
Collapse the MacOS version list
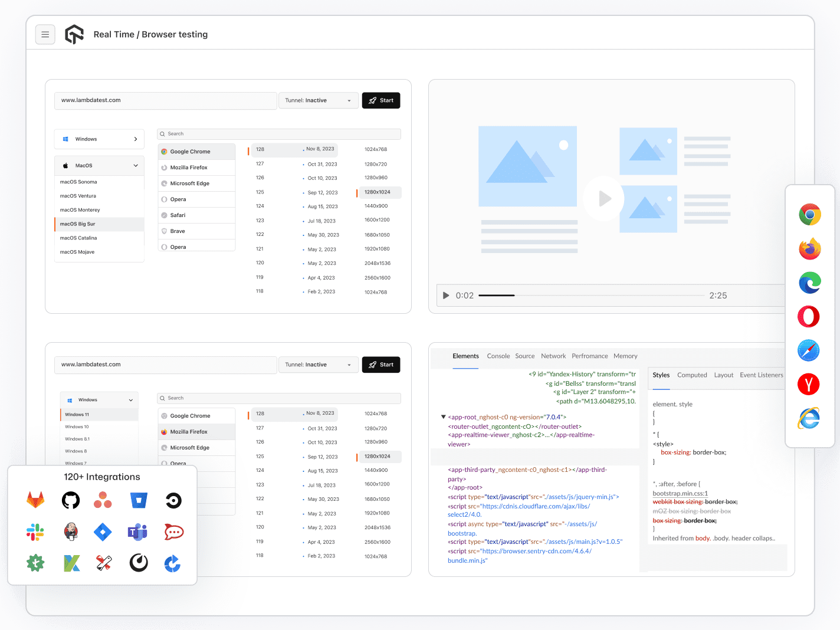[x=135, y=166]
